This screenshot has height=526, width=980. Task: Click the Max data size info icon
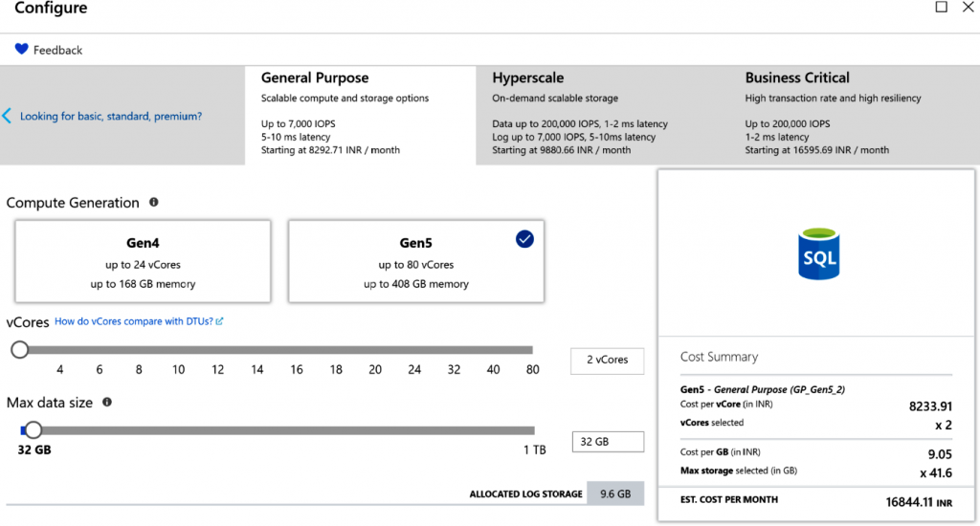coord(107,403)
